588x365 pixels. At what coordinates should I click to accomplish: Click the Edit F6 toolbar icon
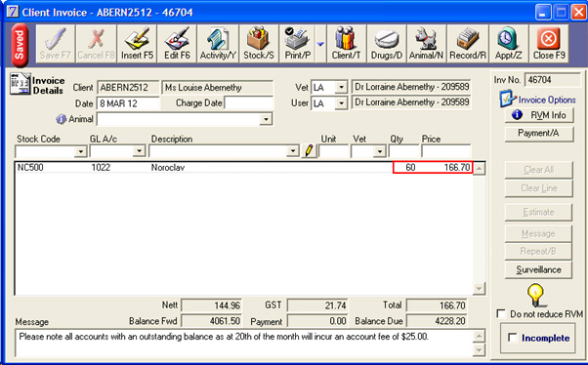point(177,44)
